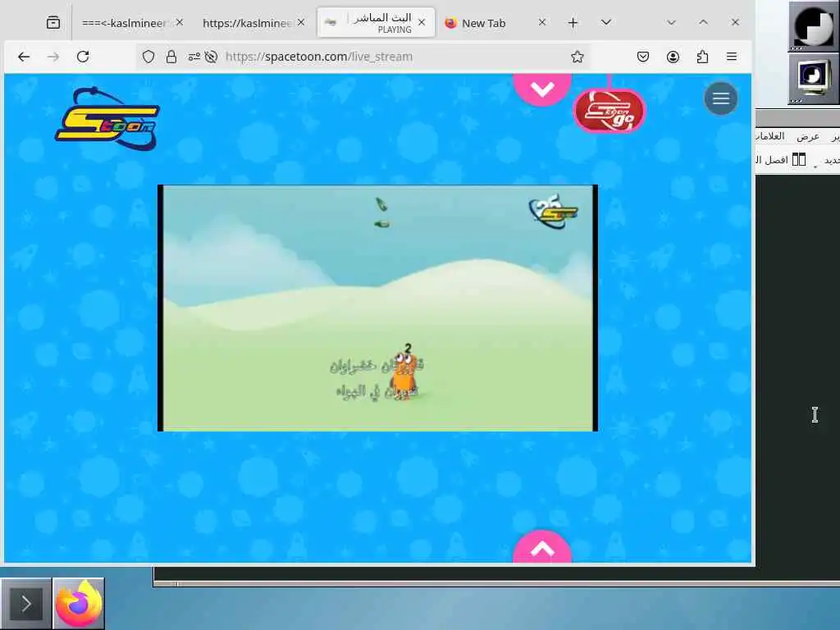Viewport: 840px width, 630px height.
Task: List all tabs dropdown arrow
Action: tap(606, 22)
